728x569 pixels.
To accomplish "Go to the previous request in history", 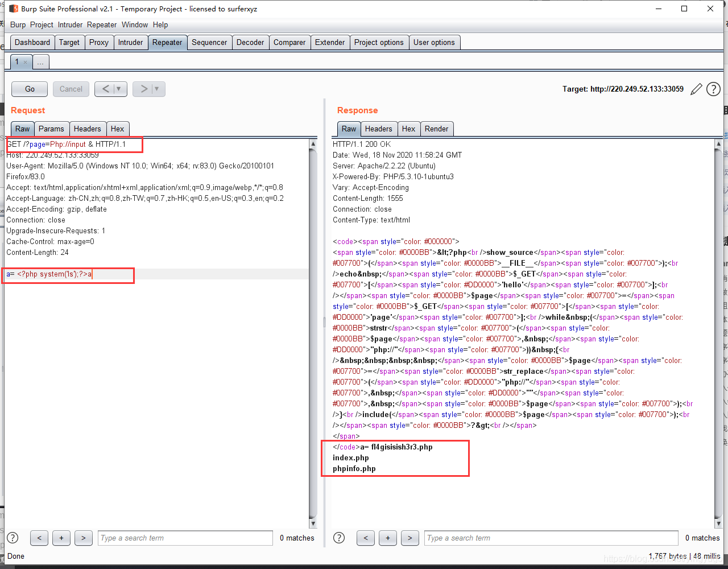I will click(x=106, y=89).
